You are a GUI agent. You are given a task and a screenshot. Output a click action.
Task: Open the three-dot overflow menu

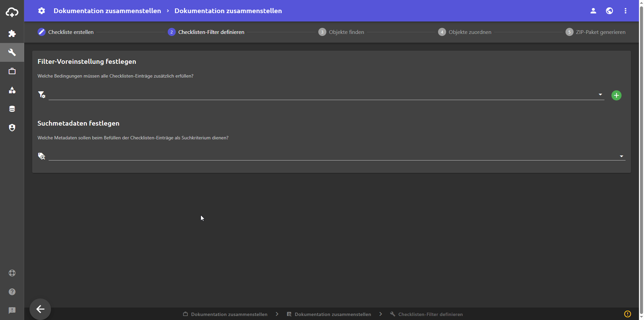[x=625, y=11]
